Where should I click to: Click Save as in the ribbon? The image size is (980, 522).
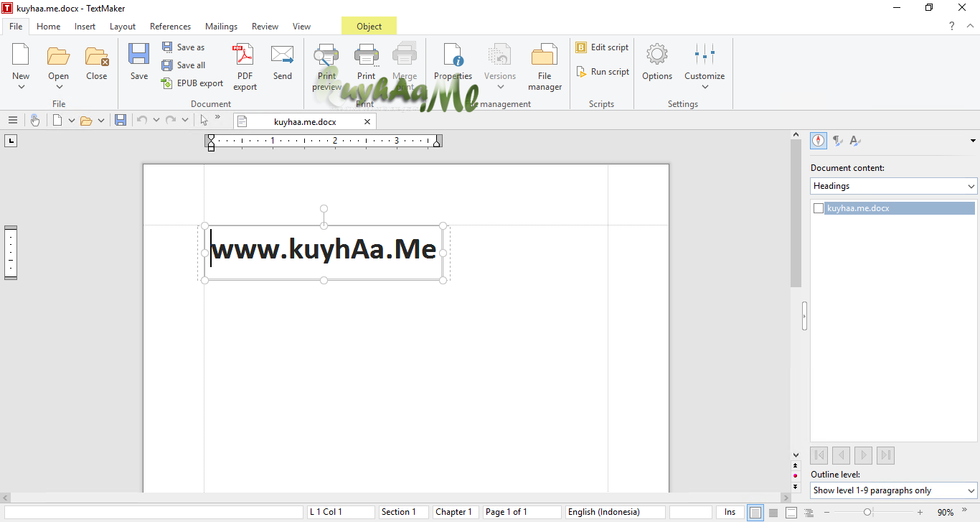[x=184, y=47]
